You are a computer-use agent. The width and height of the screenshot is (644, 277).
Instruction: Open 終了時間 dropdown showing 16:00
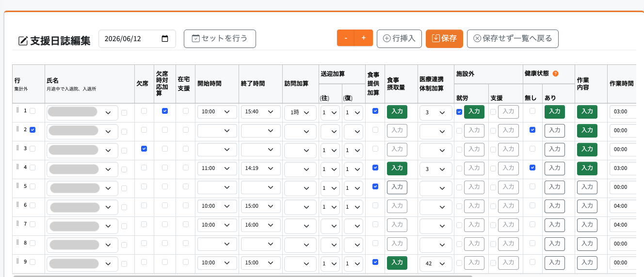[261, 225]
